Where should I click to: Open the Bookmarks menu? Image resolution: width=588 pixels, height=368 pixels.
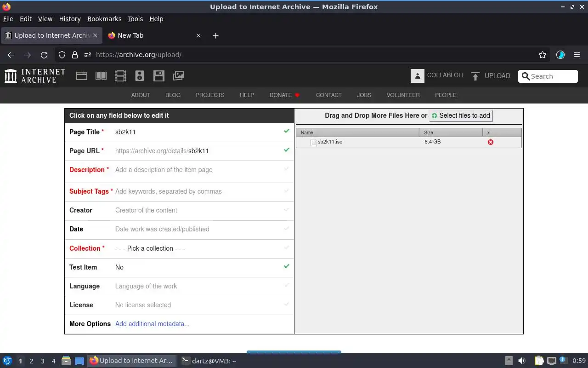click(104, 19)
